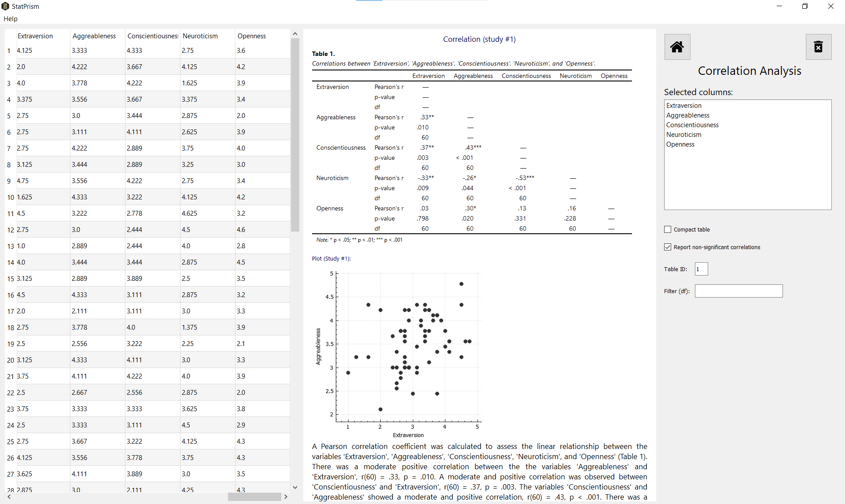
Task: Select Neuroticism in Selected columns list
Action: (x=748, y=135)
